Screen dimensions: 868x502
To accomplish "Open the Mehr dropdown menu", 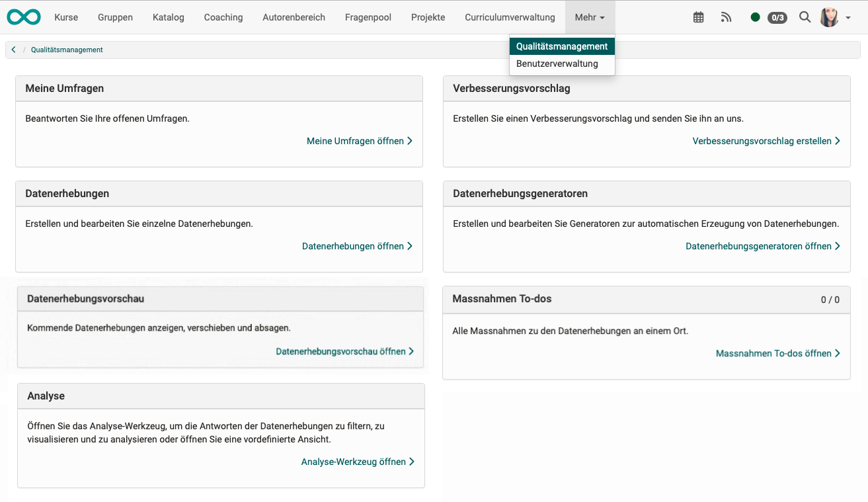I will click(x=589, y=17).
